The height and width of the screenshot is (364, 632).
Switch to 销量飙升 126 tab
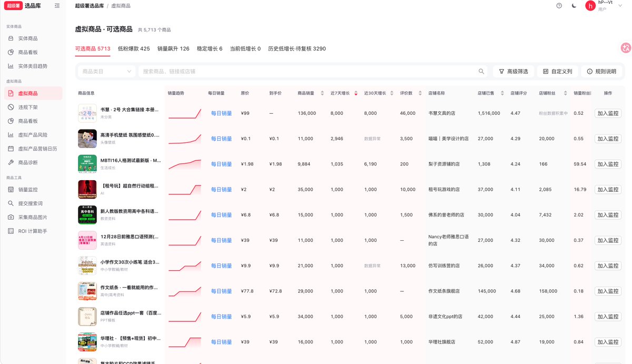pyautogui.click(x=173, y=48)
